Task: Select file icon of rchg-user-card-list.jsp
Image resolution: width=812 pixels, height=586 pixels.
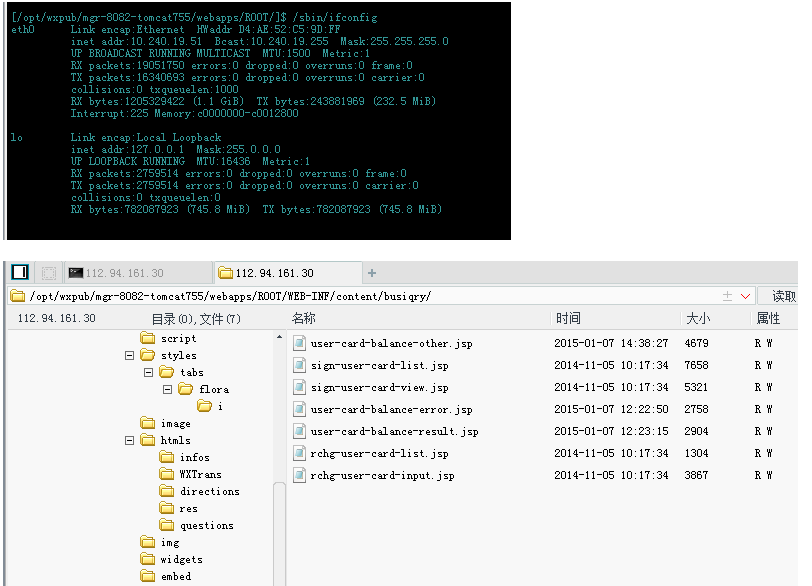Action: 299,453
